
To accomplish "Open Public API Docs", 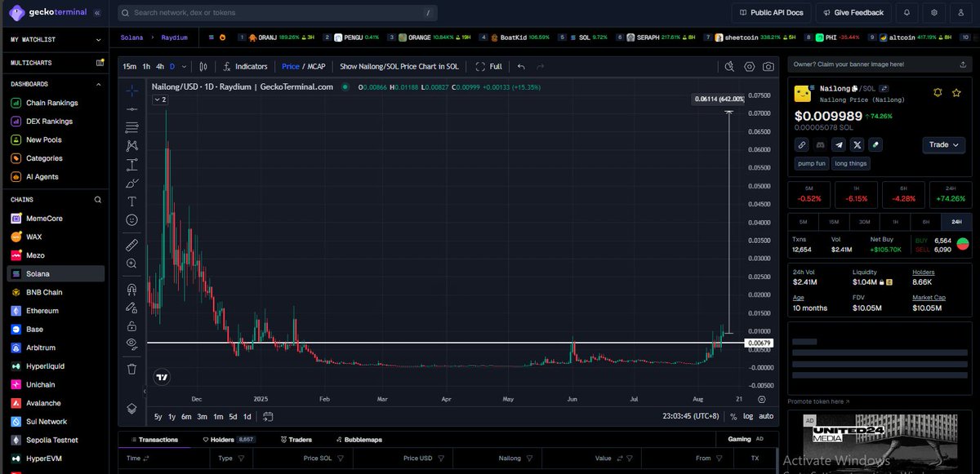I will 773,13.
